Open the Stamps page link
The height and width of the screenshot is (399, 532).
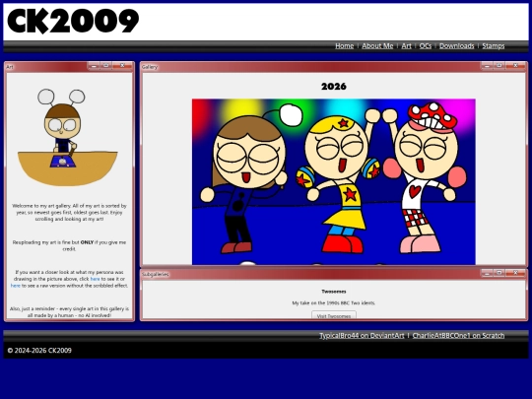click(494, 45)
